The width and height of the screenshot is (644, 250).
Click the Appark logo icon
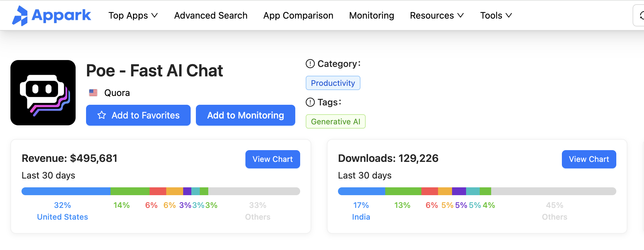20,16
